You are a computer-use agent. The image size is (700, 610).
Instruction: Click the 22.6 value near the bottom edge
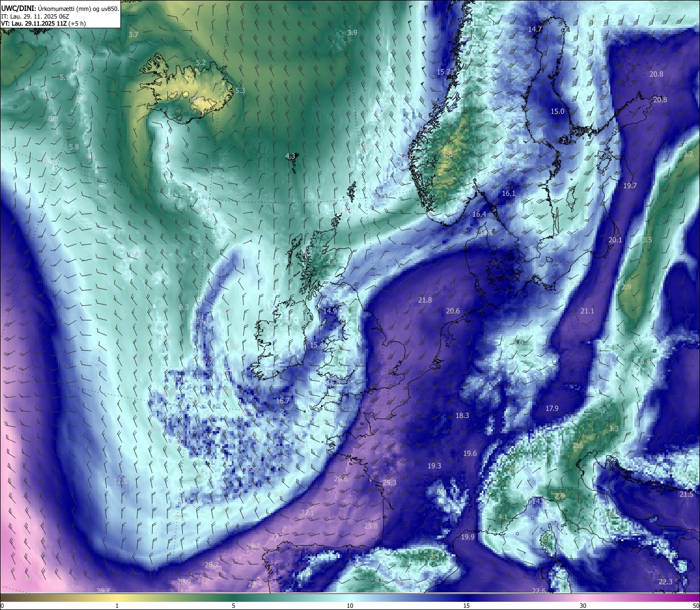tap(539, 590)
